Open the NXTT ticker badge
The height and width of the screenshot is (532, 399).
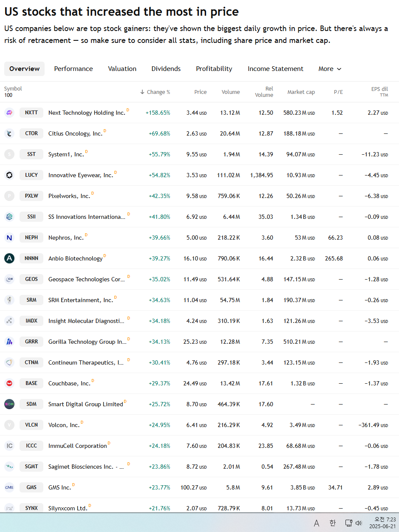click(31, 113)
